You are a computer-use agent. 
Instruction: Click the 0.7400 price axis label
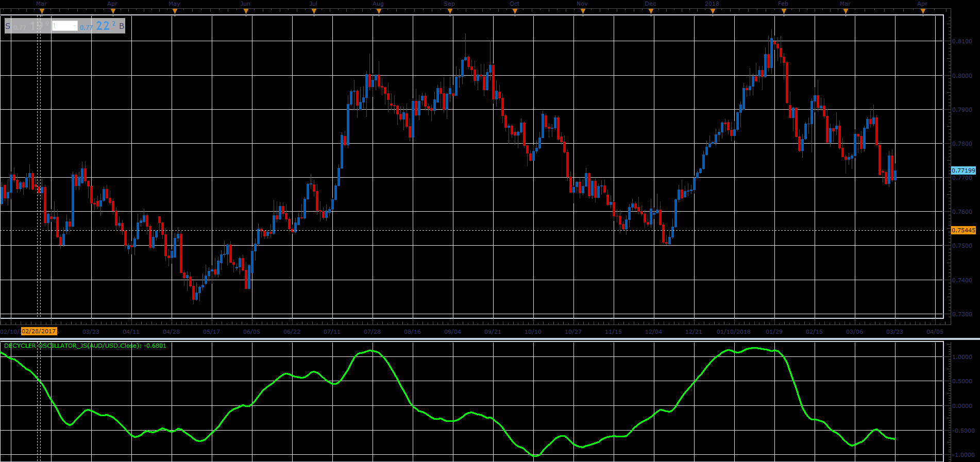click(962, 280)
